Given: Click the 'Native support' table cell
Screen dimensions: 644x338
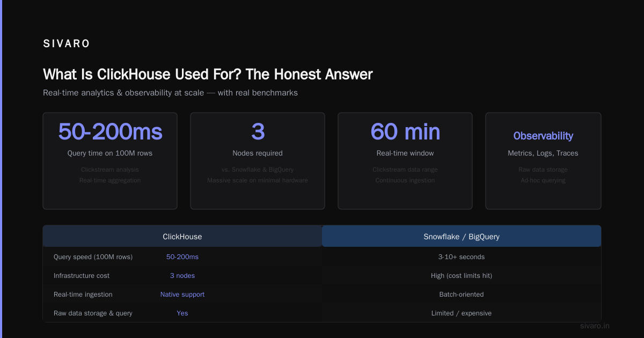Looking at the screenshot, I should coord(182,295).
